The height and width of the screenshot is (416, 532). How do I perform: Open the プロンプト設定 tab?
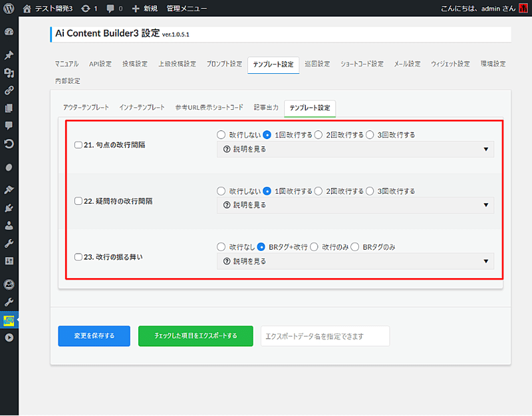click(x=225, y=64)
